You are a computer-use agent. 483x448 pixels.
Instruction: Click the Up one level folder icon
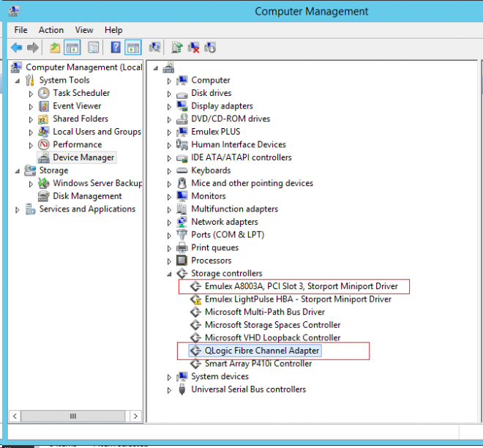tap(55, 48)
